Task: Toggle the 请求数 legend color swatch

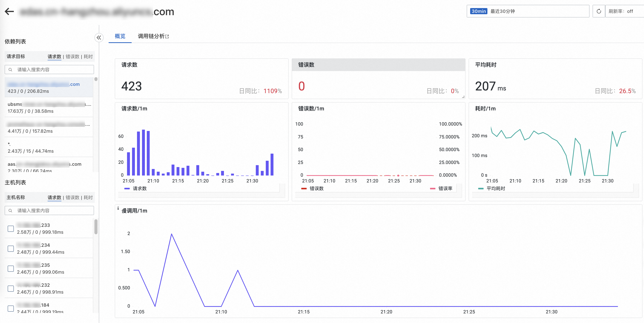Action: (x=127, y=189)
